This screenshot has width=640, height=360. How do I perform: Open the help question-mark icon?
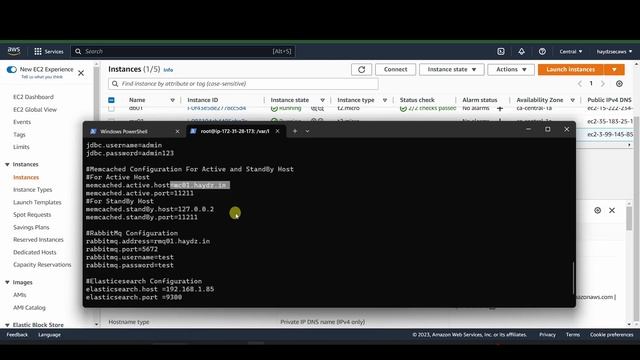click(542, 51)
